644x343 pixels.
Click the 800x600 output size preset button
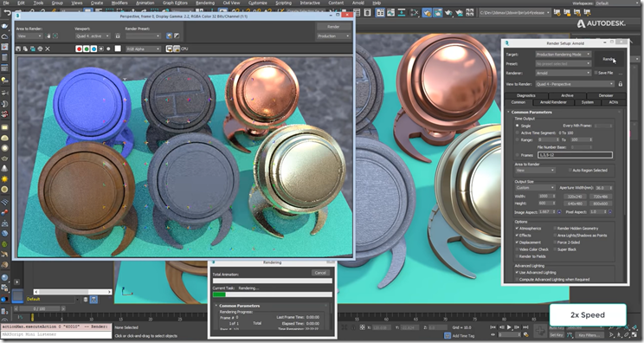[601, 204]
